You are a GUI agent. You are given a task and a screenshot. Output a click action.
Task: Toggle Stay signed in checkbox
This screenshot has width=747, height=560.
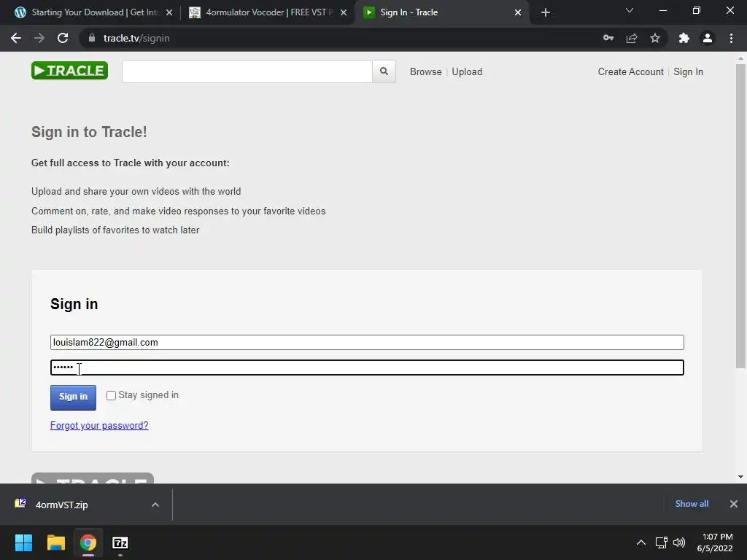tap(111, 396)
